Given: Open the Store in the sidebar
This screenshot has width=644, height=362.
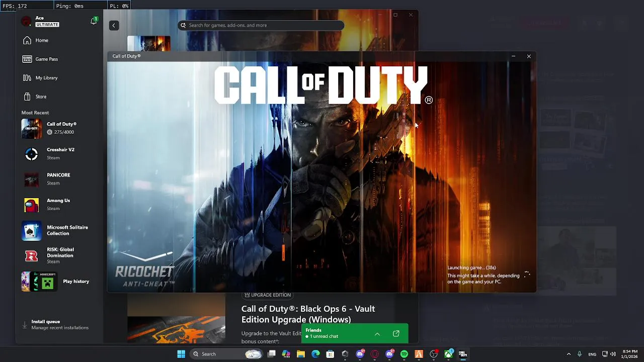Looking at the screenshot, I should click(x=59, y=97).
